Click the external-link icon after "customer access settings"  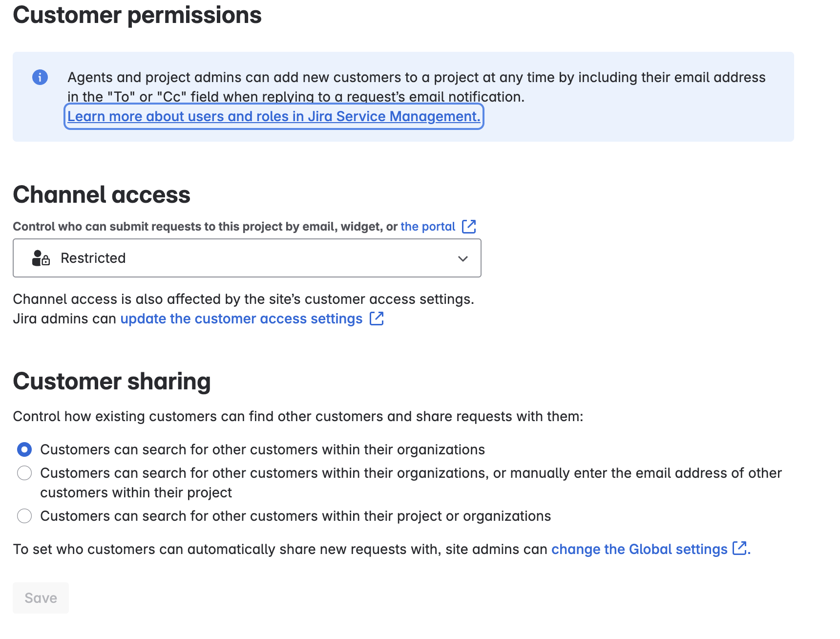[377, 319]
